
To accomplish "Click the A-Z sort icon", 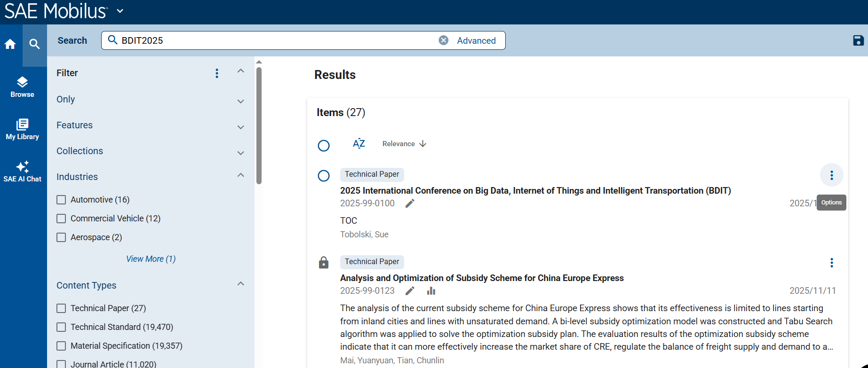I will point(359,144).
